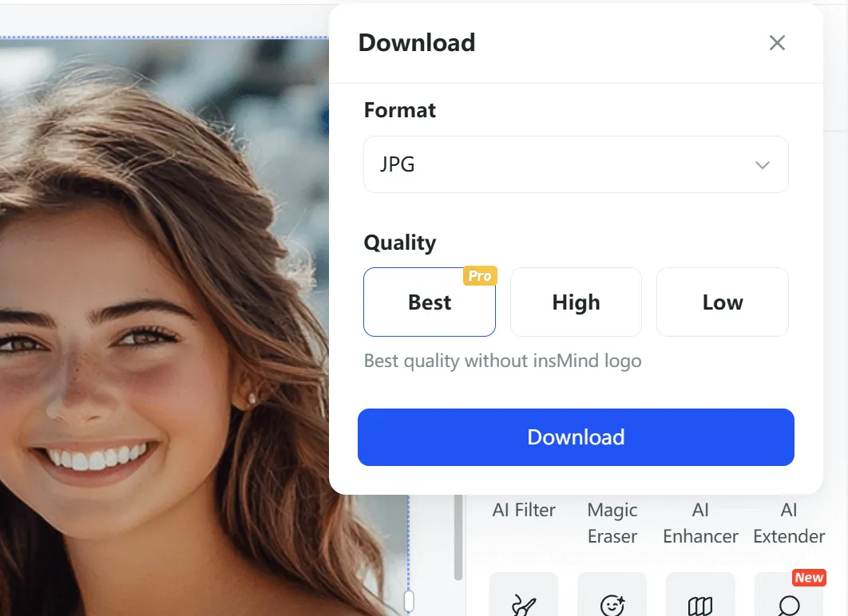
Task: Select Best quality option
Action: [x=430, y=302]
